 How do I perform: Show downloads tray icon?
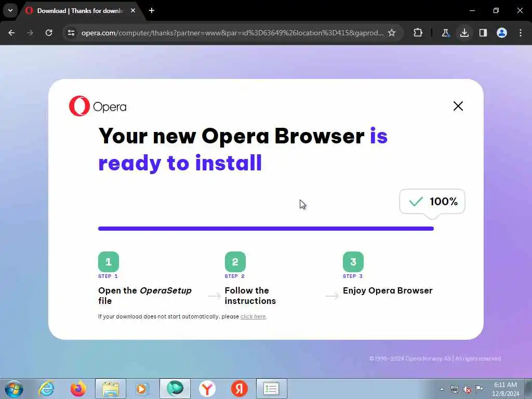464,33
